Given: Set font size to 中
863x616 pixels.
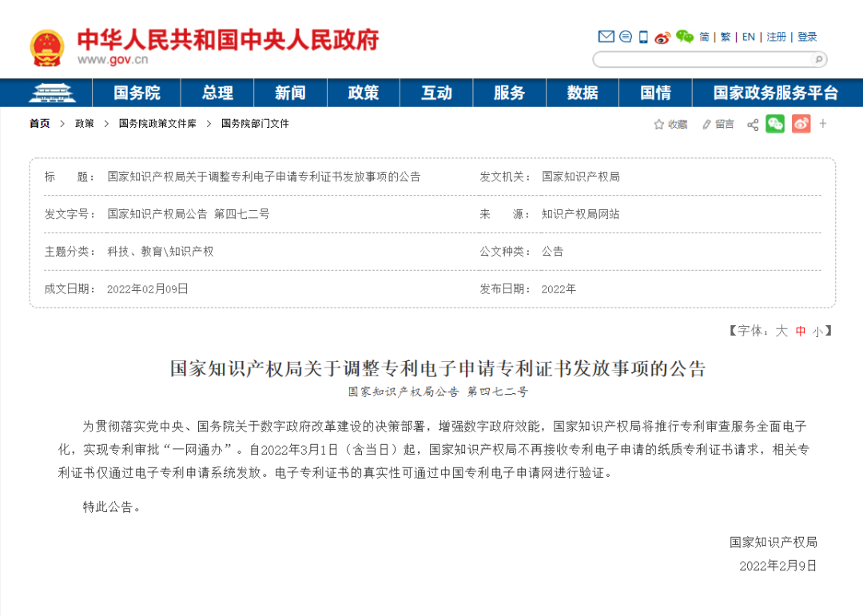Looking at the screenshot, I should coord(801,332).
